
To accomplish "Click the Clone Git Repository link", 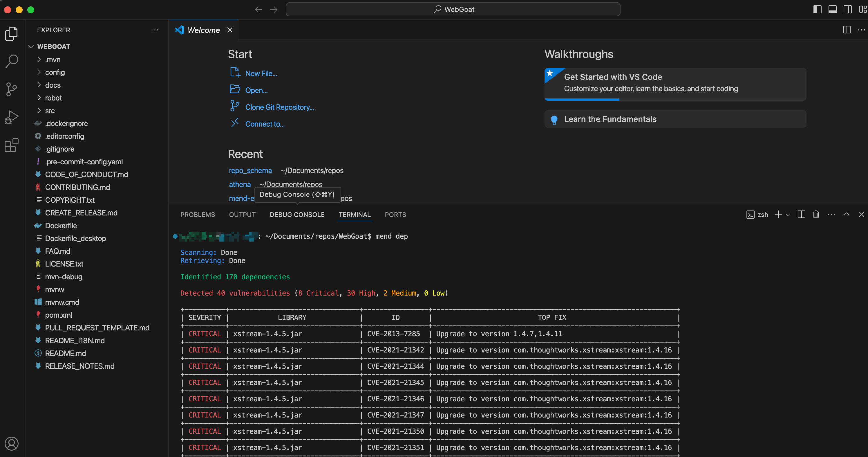I will [279, 107].
